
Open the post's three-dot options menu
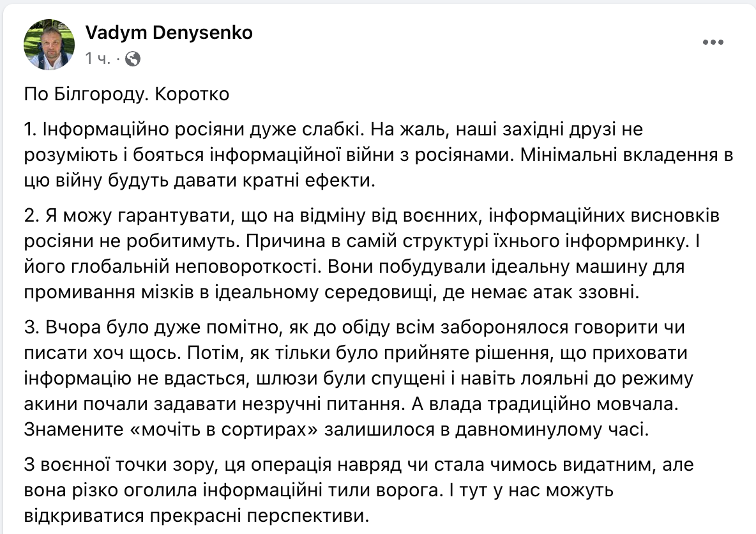pyautogui.click(x=713, y=42)
